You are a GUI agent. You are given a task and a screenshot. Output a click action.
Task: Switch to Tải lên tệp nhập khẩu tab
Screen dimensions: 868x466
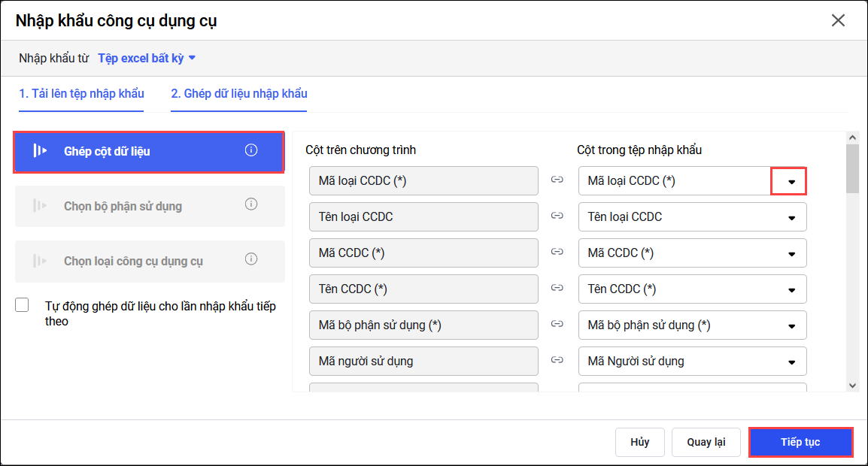click(x=81, y=94)
